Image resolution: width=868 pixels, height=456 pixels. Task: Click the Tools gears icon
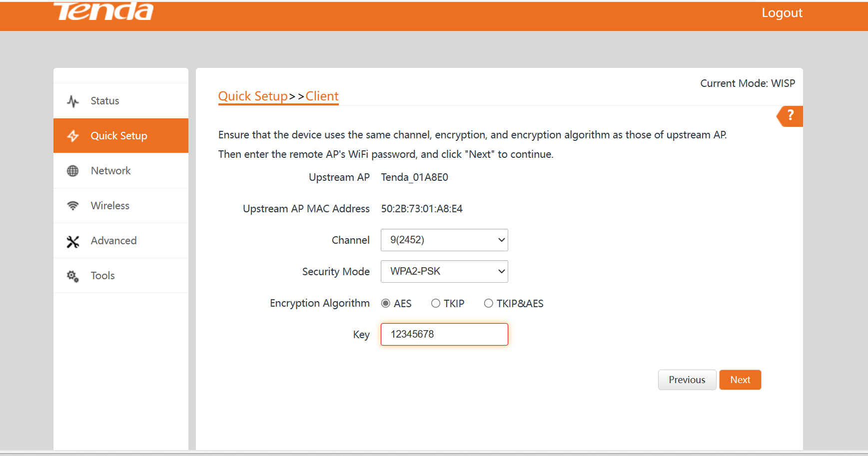click(73, 276)
